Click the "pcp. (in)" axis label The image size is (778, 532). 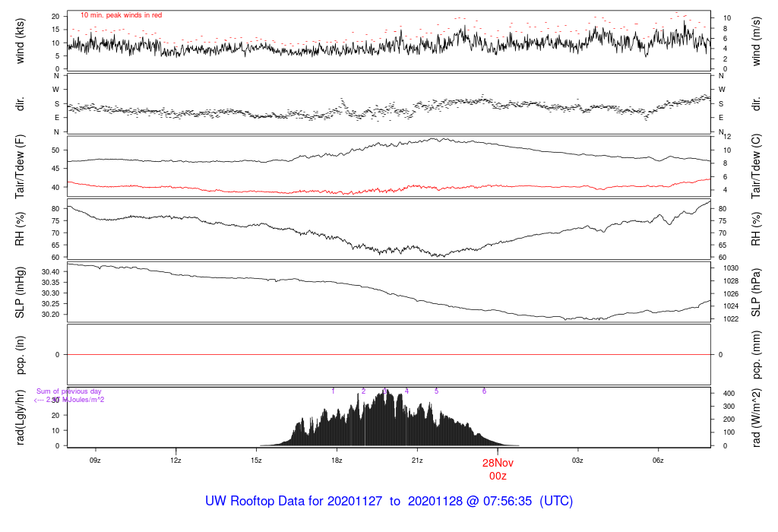pos(20,355)
